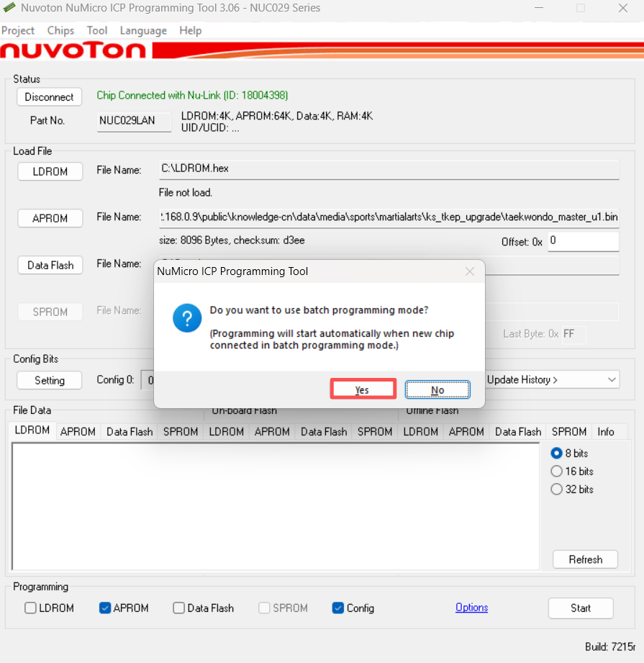Click the Refresh button
The width and height of the screenshot is (644, 663).
(585, 559)
